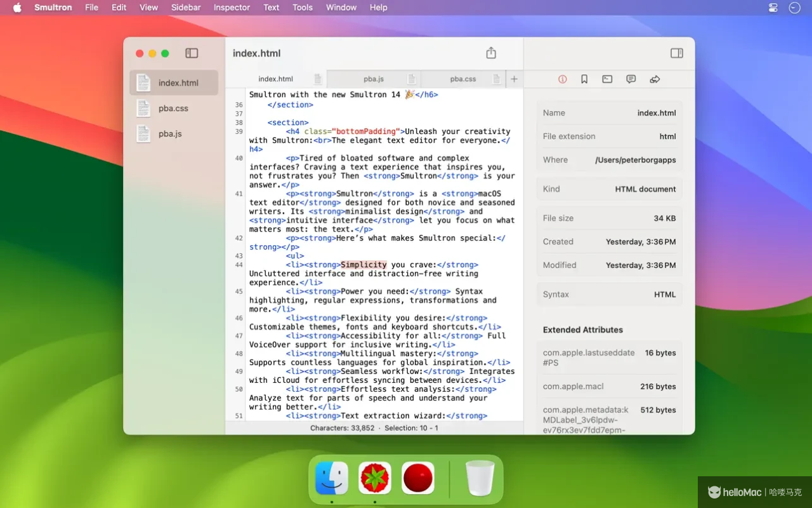Select pba.css in the sidebar
The height and width of the screenshot is (508, 812).
point(174,108)
